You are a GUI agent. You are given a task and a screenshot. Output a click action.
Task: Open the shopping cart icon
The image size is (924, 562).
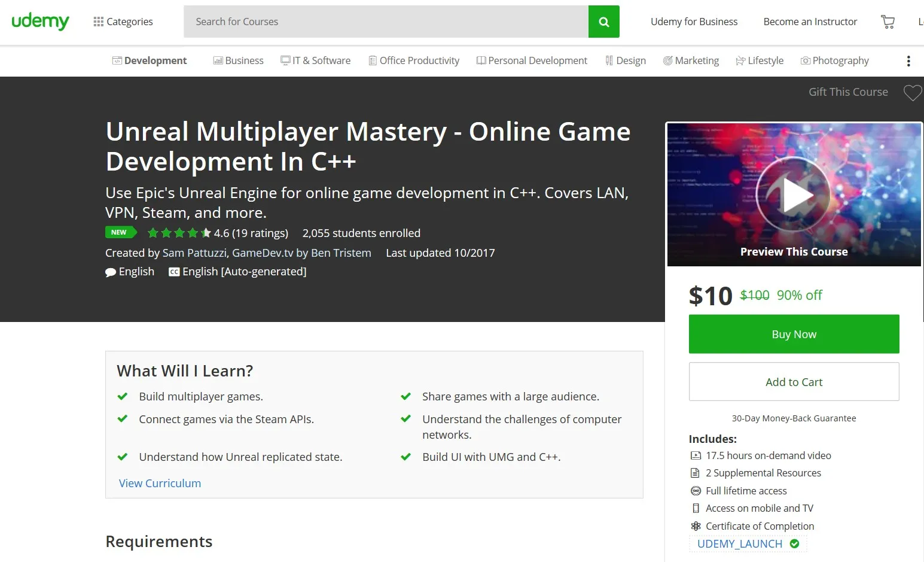tap(888, 22)
